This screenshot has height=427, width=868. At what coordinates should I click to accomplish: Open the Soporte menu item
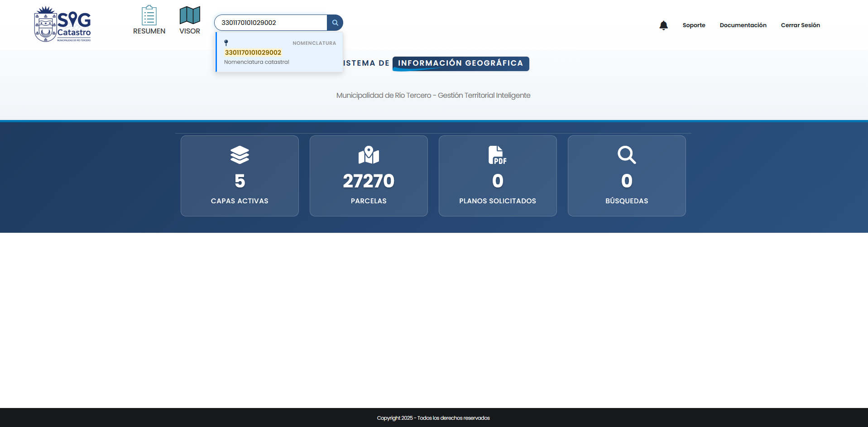point(694,25)
